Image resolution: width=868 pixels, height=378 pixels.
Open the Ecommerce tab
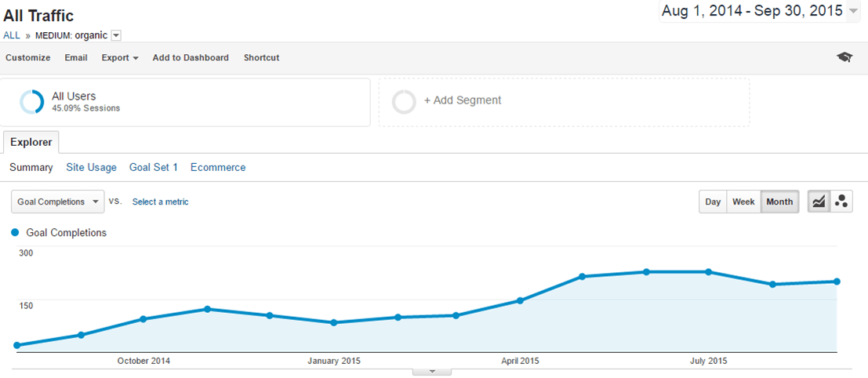(218, 167)
